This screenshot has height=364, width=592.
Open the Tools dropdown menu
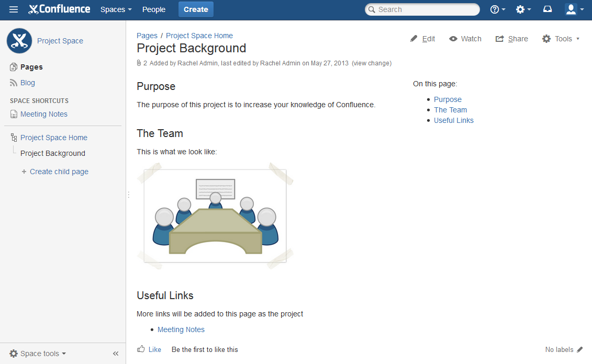pos(561,39)
